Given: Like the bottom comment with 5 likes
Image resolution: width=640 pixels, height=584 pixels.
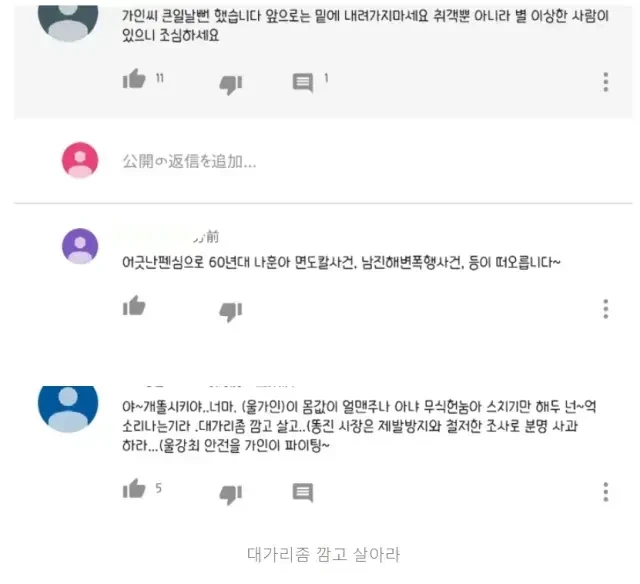Looking at the screenshot, I should pyautogui.click(x=134, y=489).
